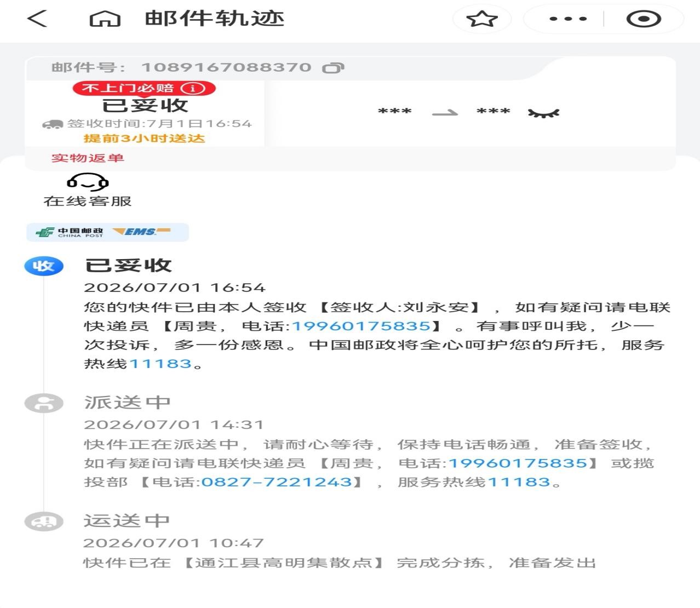The width and height of the screenshot is (700, 608).
Task: Open the info icon on 不上门必赔 badge
Action: 193,88
